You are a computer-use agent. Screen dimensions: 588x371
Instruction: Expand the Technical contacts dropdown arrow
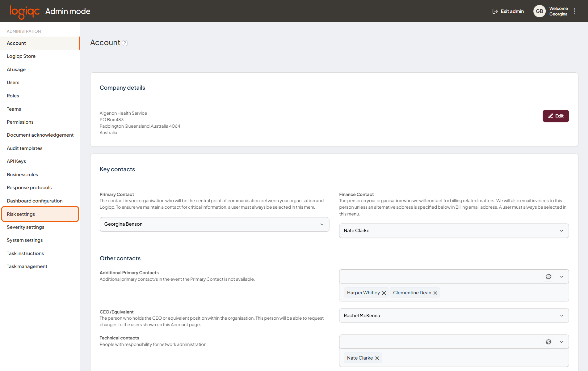(x=561, y=342)
